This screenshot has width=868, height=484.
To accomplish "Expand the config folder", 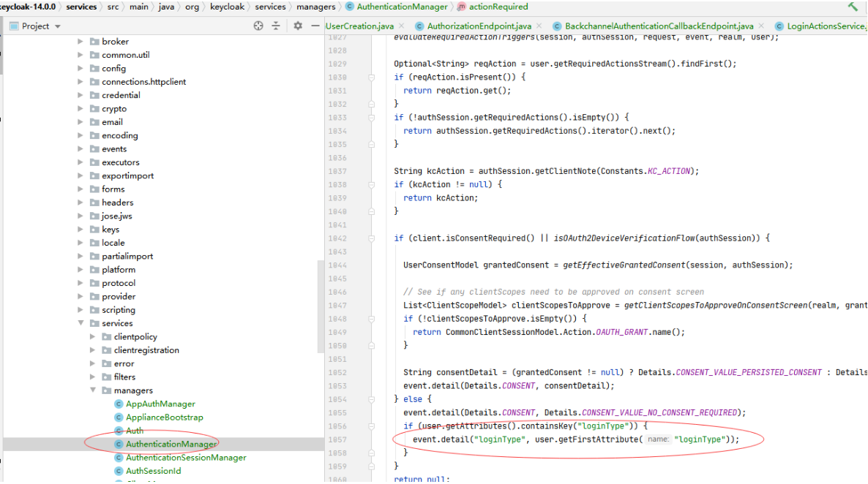I will point(81,68).
